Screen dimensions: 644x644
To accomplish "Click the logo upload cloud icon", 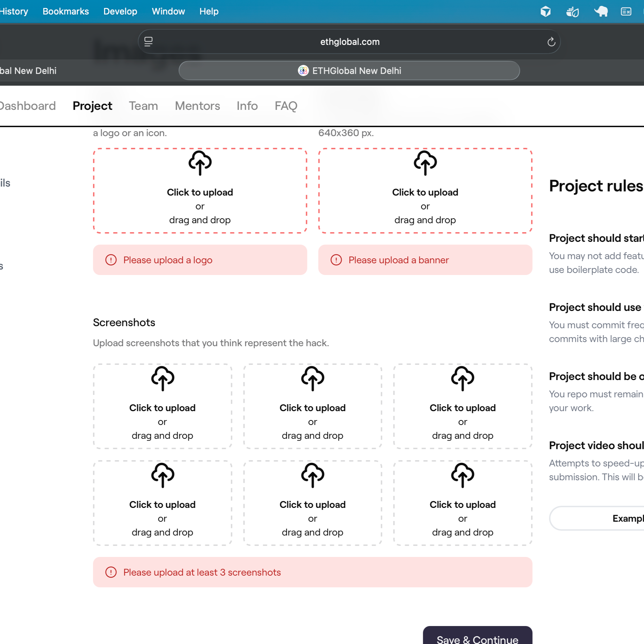I will (200, 163).
